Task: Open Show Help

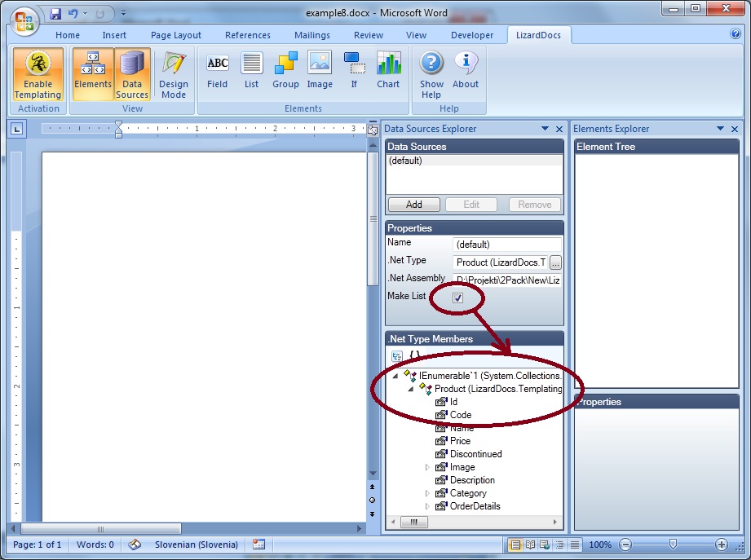Action: [431, 75]
